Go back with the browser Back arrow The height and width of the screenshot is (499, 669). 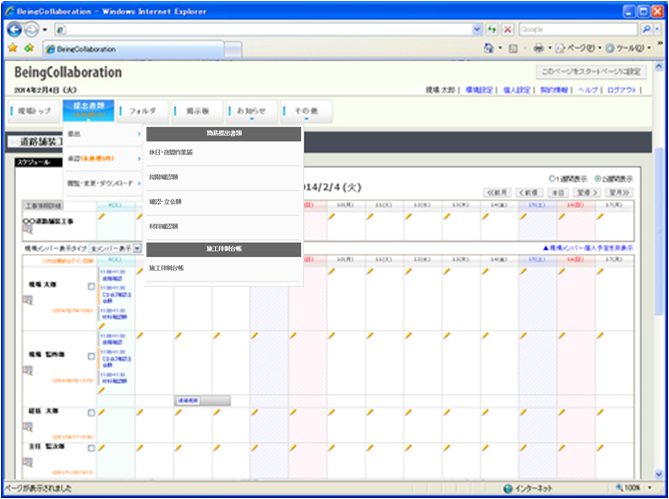[15, 29]
